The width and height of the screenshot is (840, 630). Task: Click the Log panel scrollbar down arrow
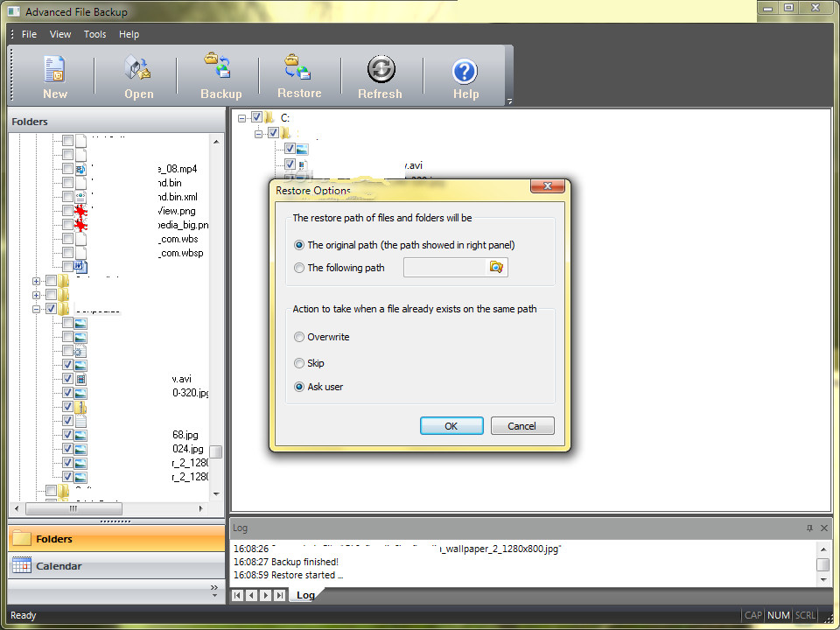(823, 579)
